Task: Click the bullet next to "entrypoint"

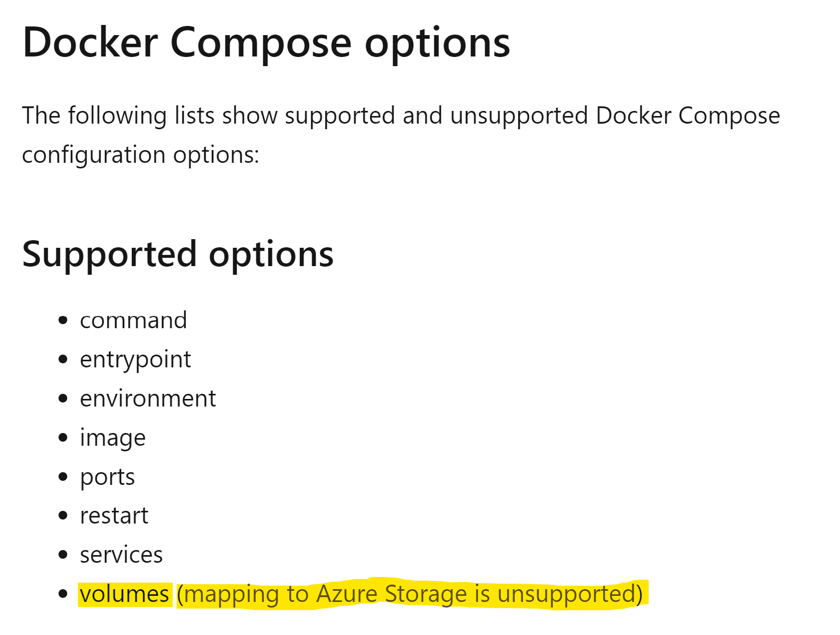Action: (63, 360)
